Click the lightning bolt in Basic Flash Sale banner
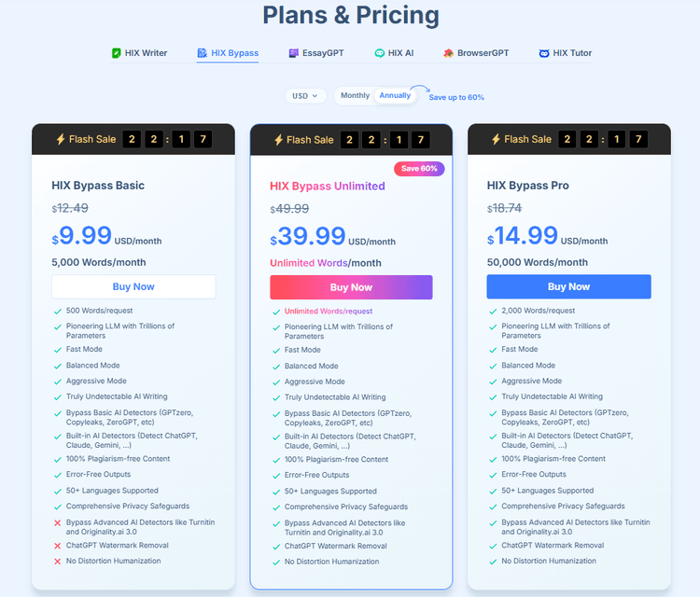 (x=61, y=140)
